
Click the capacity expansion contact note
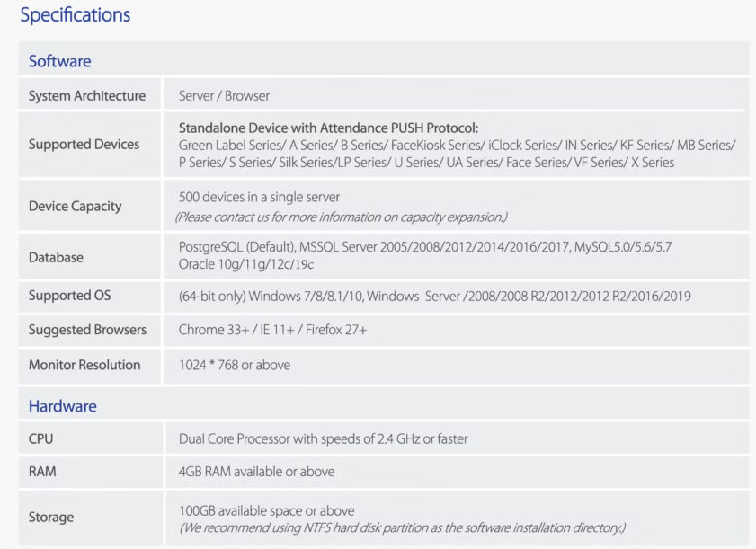tap(341, 217)
